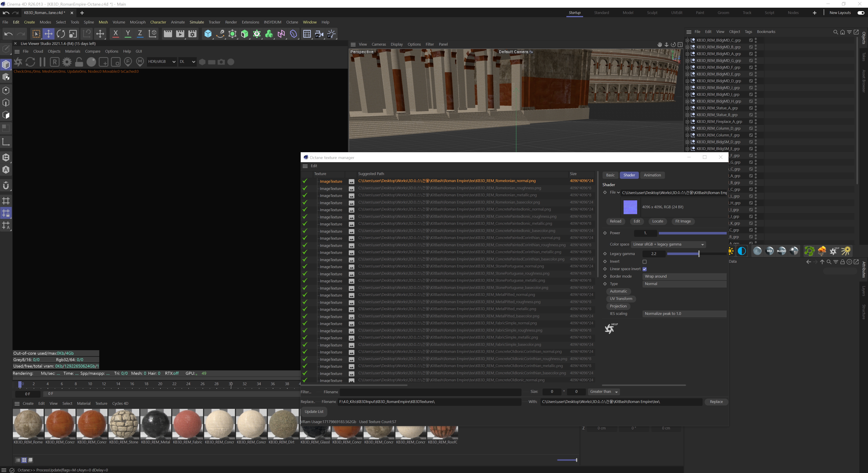Toggle Z axis lock icon
This screenshot has height=473, width=868.
coord(140,34)
